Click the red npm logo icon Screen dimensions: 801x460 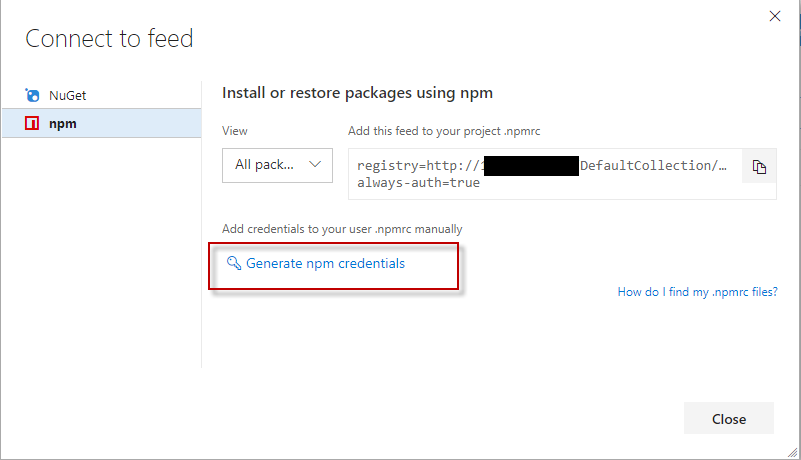coord(33,124)
